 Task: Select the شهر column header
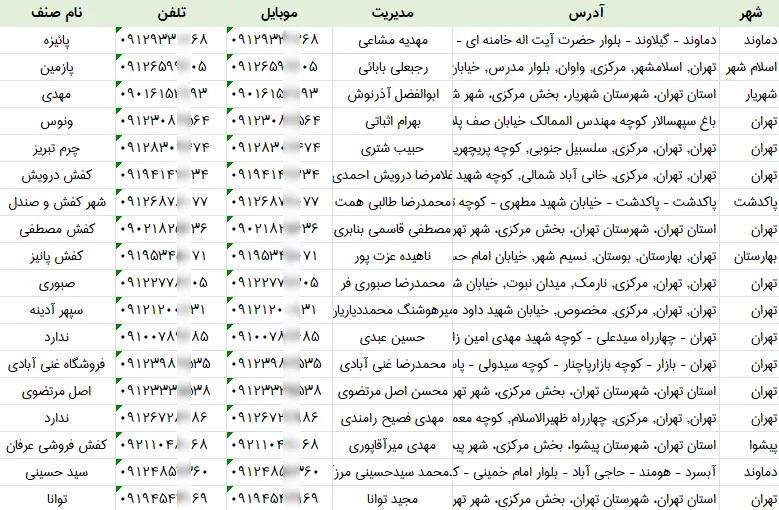(749, 13)
